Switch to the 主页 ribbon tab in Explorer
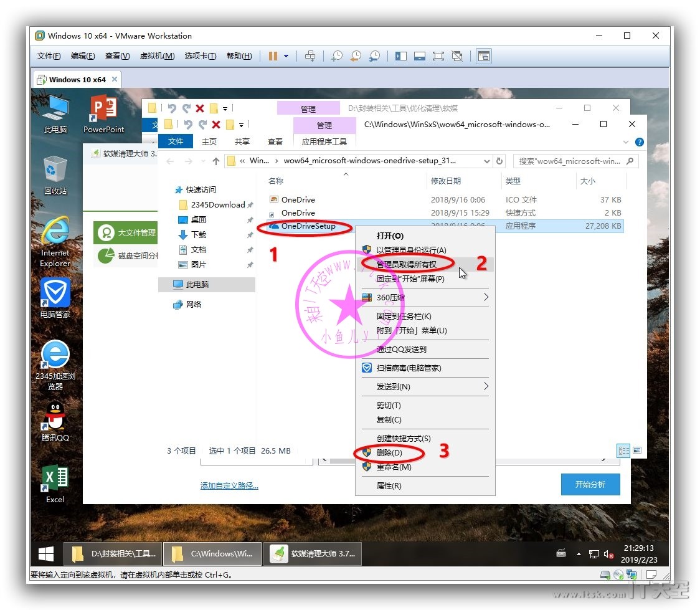 pos(209,142)
